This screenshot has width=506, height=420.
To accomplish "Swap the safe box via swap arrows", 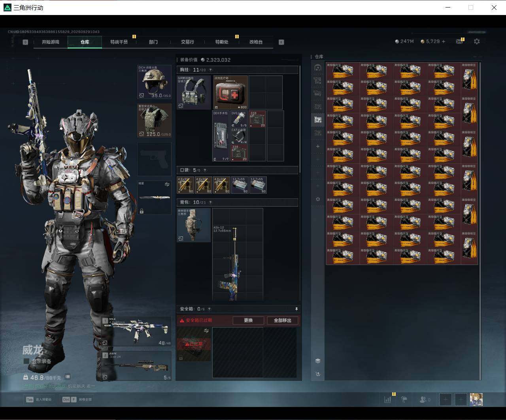I will pos(206,331).
